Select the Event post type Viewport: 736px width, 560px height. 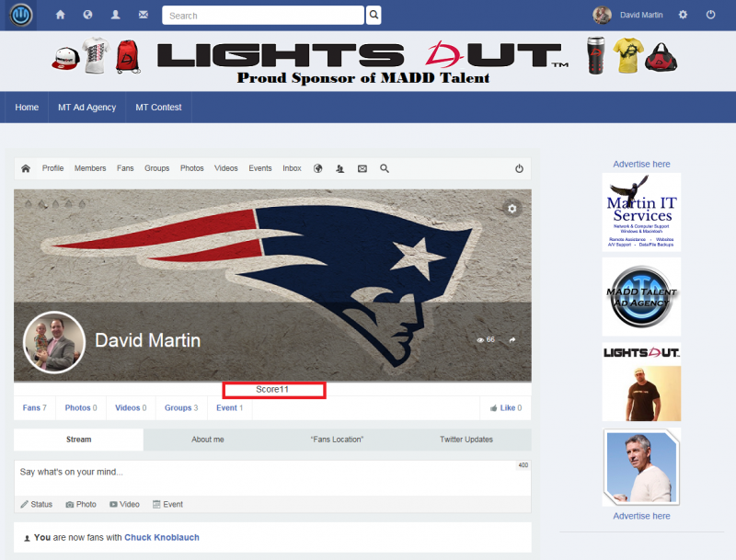(167, 504)
